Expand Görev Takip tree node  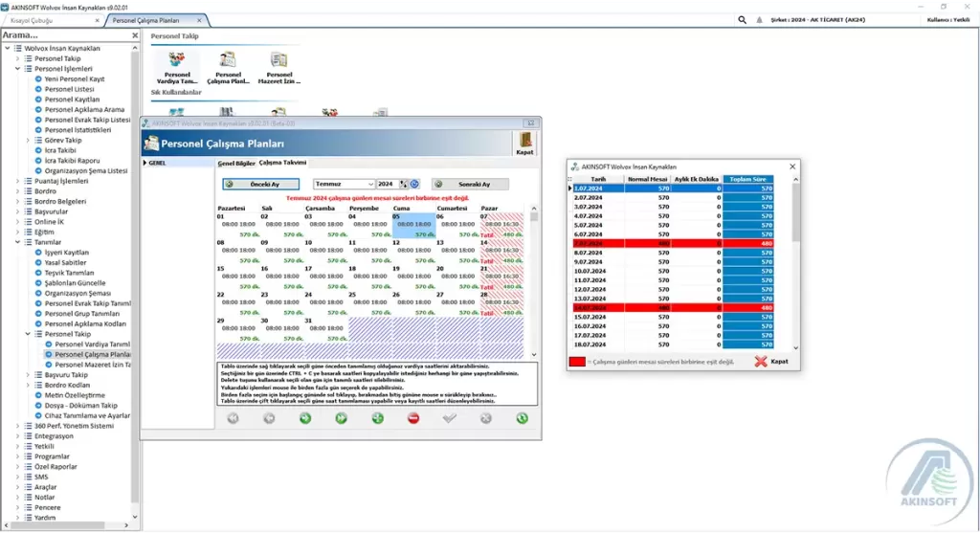(x=28, y=141)
